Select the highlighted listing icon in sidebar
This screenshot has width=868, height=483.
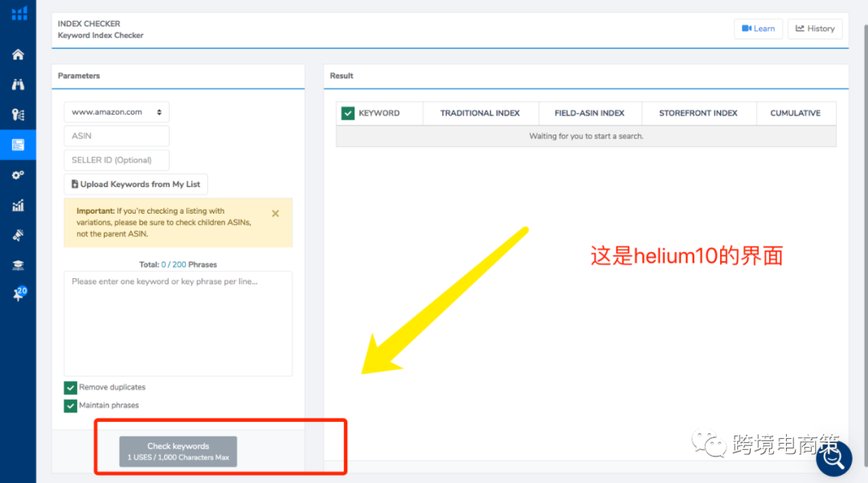(18, 145)
